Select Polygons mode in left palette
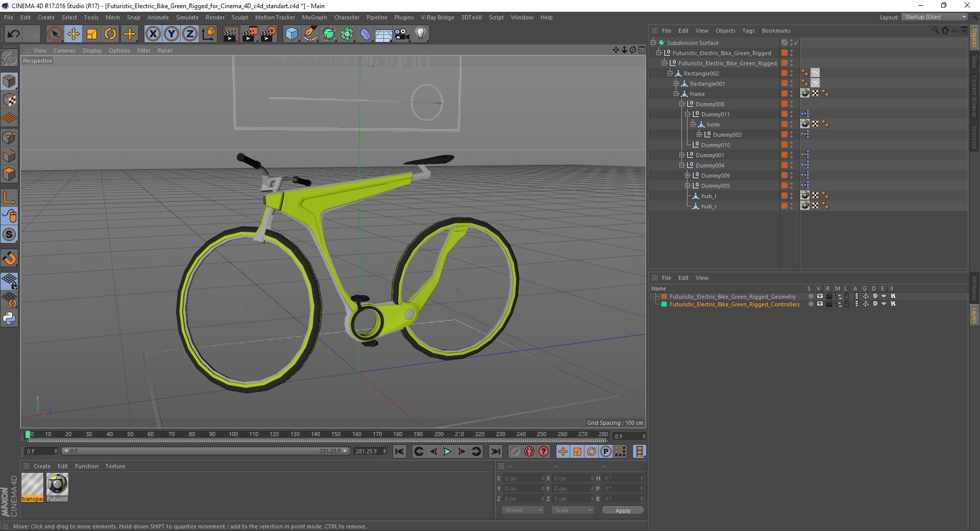The height and width of the screenshot is (531, 980). (x=9, y=174)
